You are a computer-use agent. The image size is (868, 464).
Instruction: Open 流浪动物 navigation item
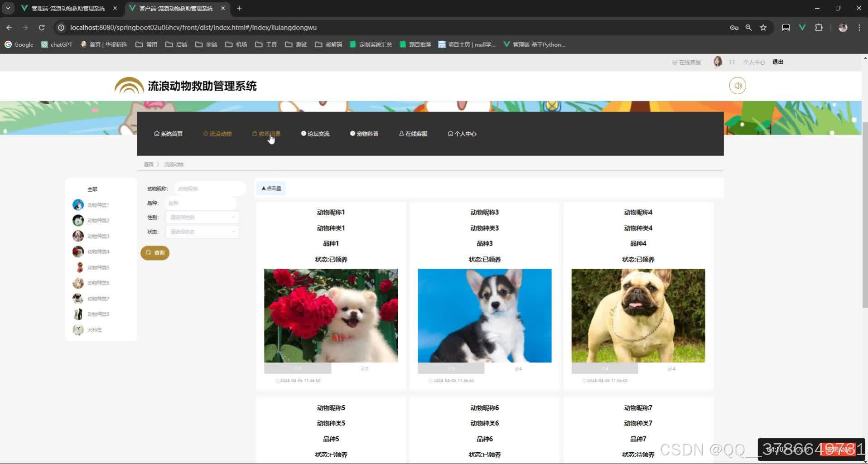[217, 134]
